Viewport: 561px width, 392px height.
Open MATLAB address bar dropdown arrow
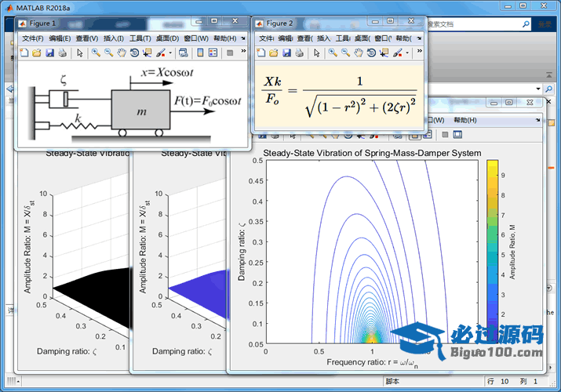point(538,89)
